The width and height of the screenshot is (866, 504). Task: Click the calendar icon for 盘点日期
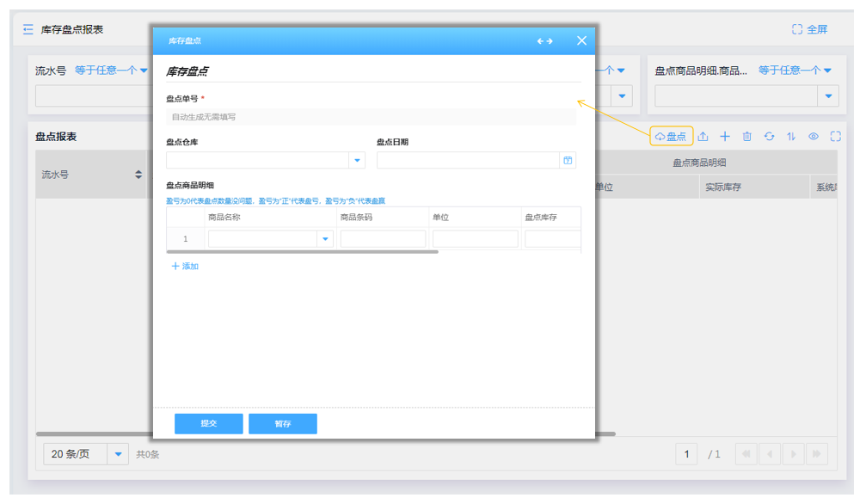pyautogui.click(x=568, y=160)
